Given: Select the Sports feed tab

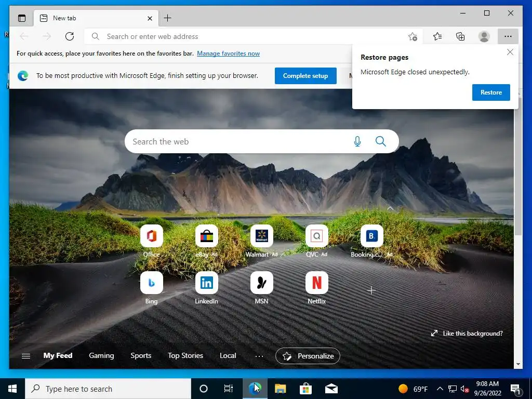Looking at the screenshot, I should click(x=141, y=355).
